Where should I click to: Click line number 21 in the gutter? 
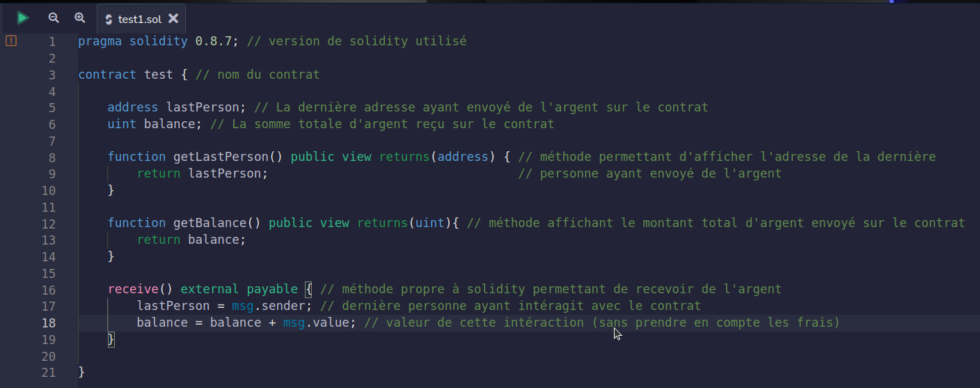click(x=49, y=373)
